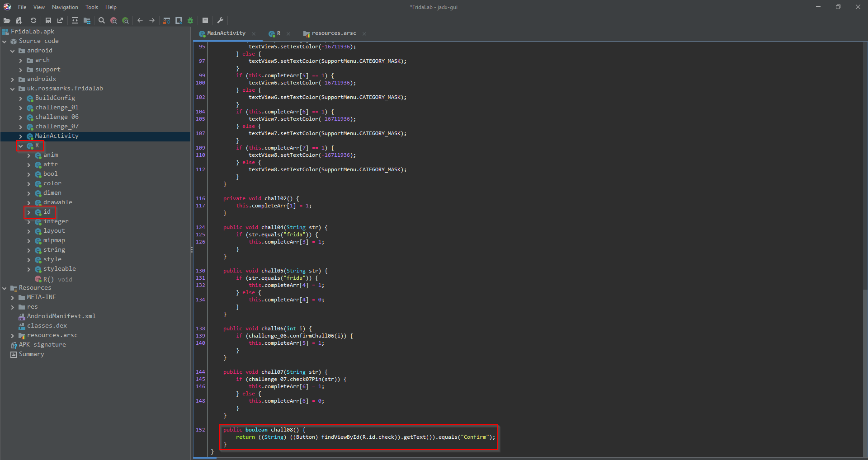
Task: Expand the androidx package
Action: (13, 79)
